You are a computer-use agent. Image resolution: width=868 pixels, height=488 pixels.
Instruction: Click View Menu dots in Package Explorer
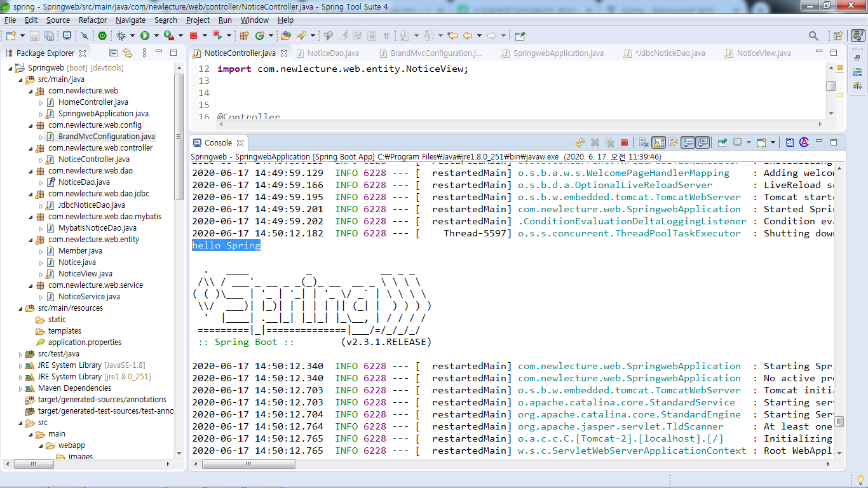pyautogui.click(x=144, y=53)
